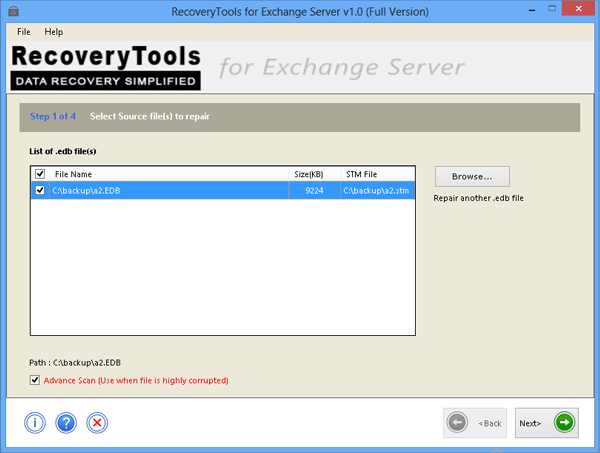Maximize the RecoveryTools window
Screen dimensions: 600x453
(552, 8)
